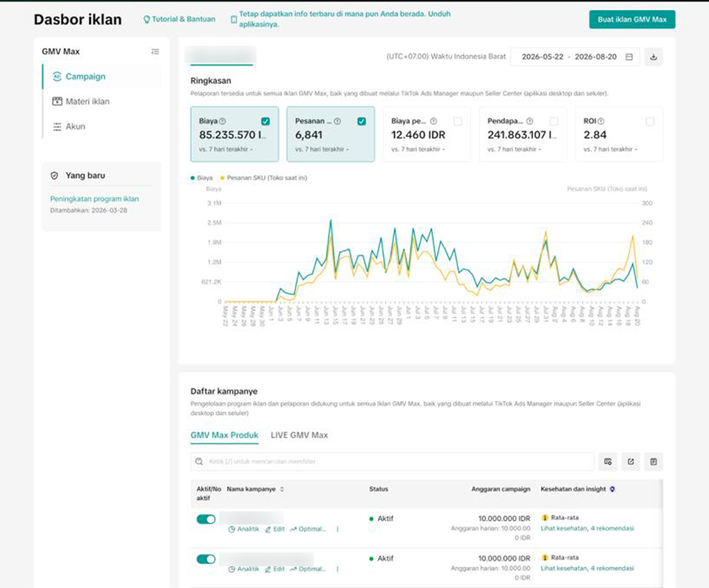Open the column settings icon beside search
This screenshot has height=588, width=709.
tap(607, 462)
